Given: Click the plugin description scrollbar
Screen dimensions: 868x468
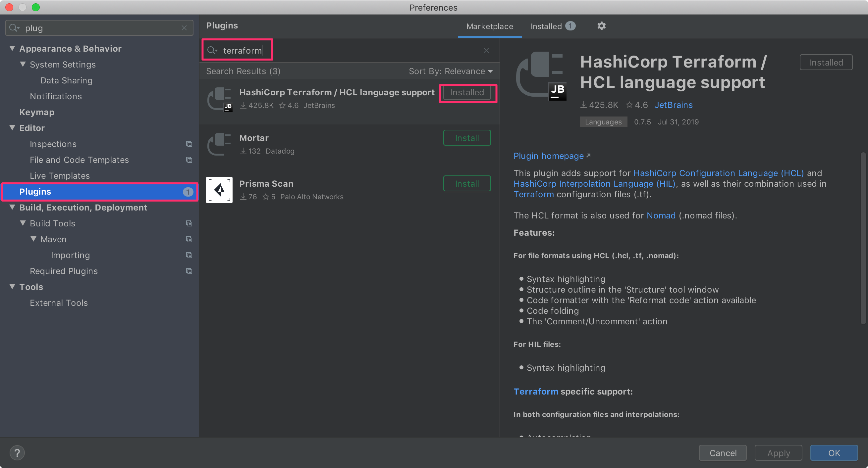Looking at the screenshot, I should [x=863, y=238].
